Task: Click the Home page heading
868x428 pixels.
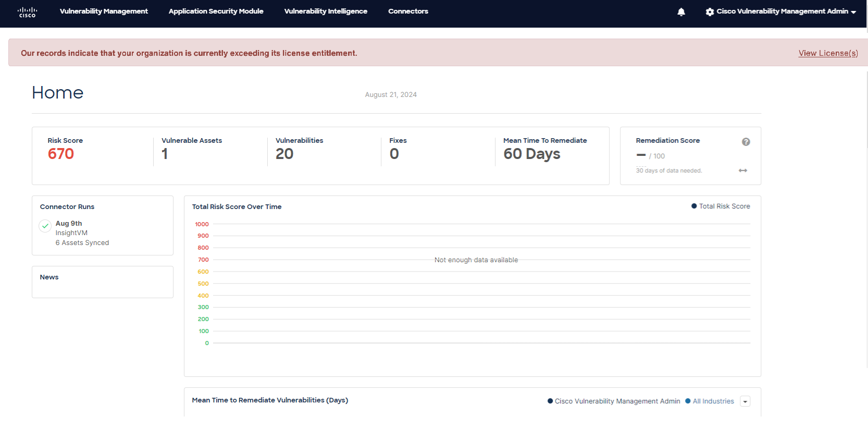Action: click(x=57, y=93)
